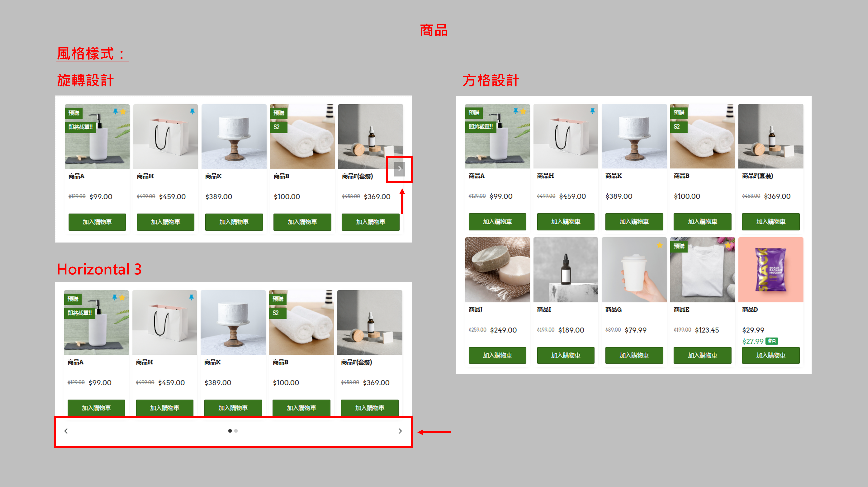The height and width of the screenshot is (487, 868).
Task: Click the 即將截單!! label on 商品A in the top-left carousel
Action: click(80, 127)
